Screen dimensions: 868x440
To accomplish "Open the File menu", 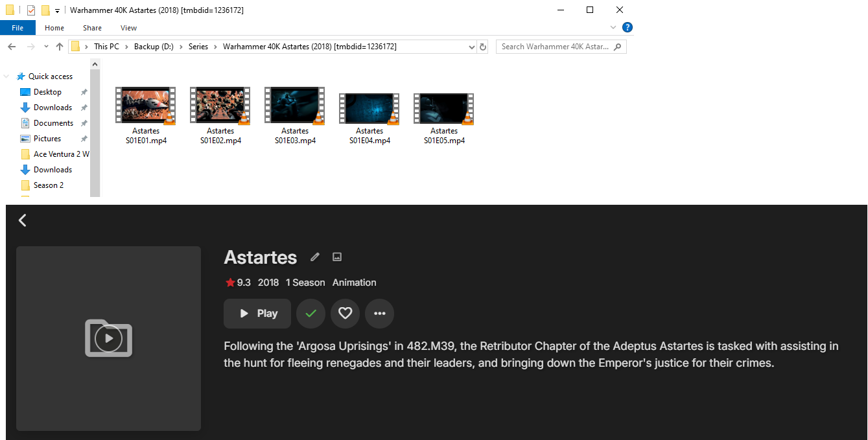I will [18, 28].
